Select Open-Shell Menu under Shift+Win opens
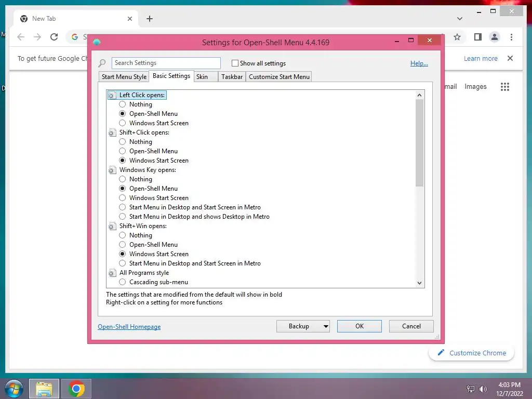Image resolution: width=532 pixels, height=399 pixels. pyautogui.click(x=123, y=245)
